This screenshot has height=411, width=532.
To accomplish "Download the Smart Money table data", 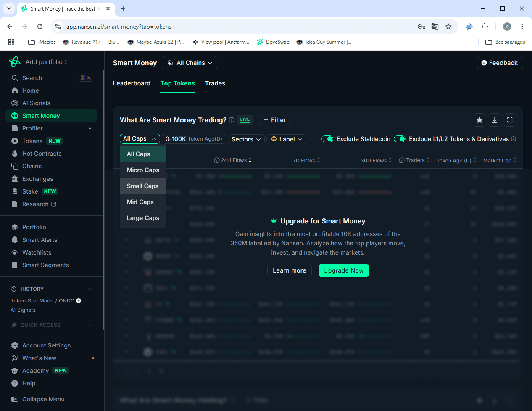I will click(x=495, y=120).
